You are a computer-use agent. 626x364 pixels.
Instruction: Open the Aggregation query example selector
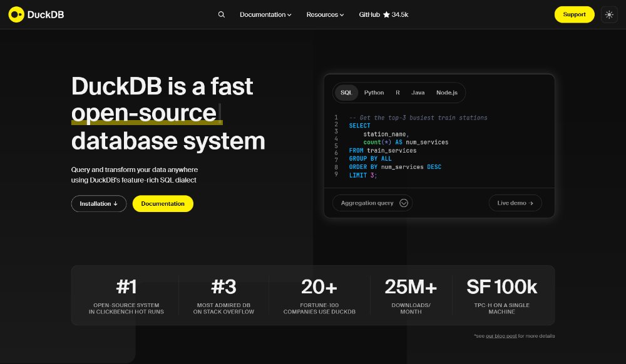pyautogui.click(x=372, y=203)
